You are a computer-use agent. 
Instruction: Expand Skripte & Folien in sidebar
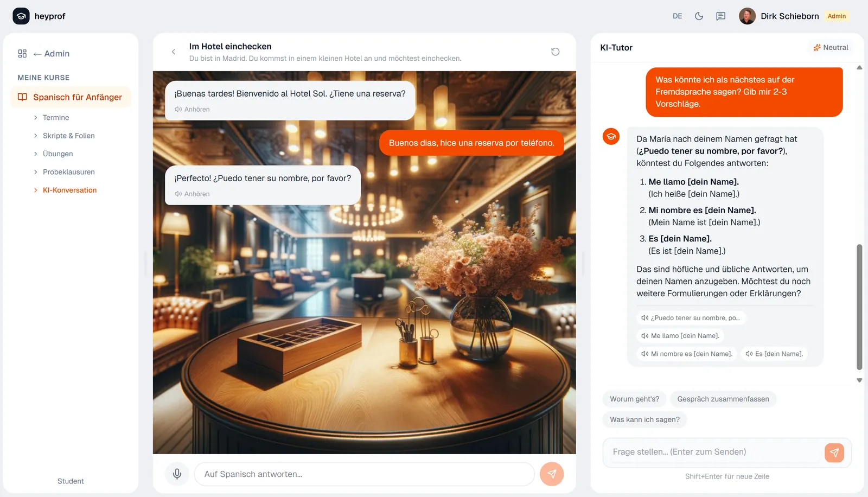pyautogui.click(x=68, y=136)
